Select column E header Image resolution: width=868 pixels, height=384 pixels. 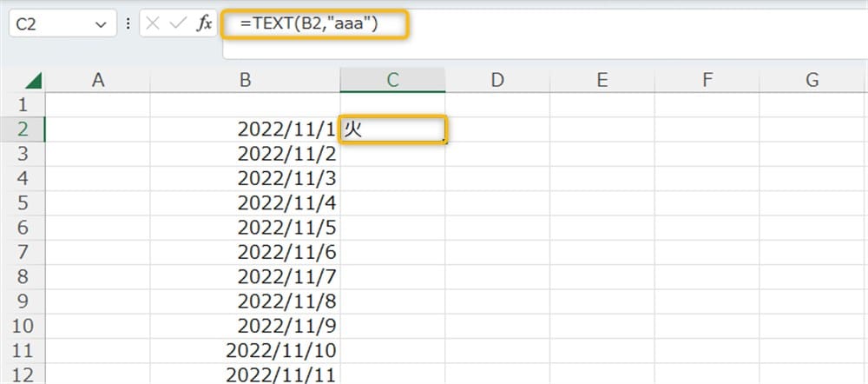pyautogui.click(x=602, y=80)
